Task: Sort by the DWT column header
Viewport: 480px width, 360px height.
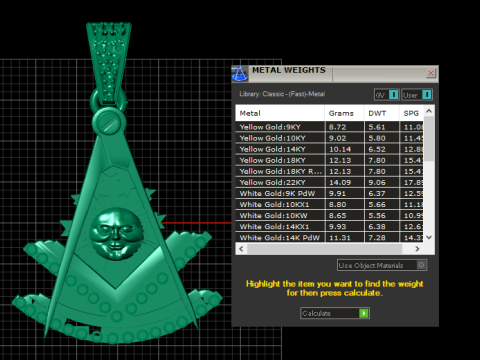Action: point(381,113)
